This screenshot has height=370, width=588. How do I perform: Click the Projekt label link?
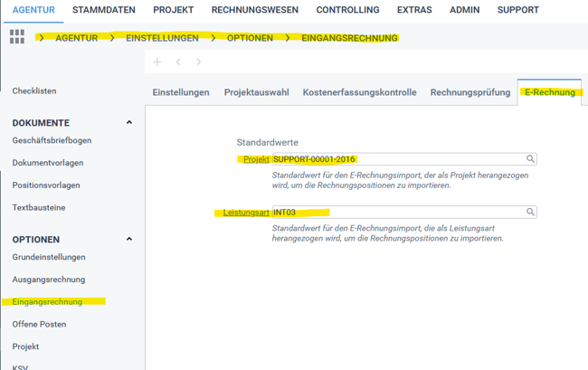coord(257,159)
